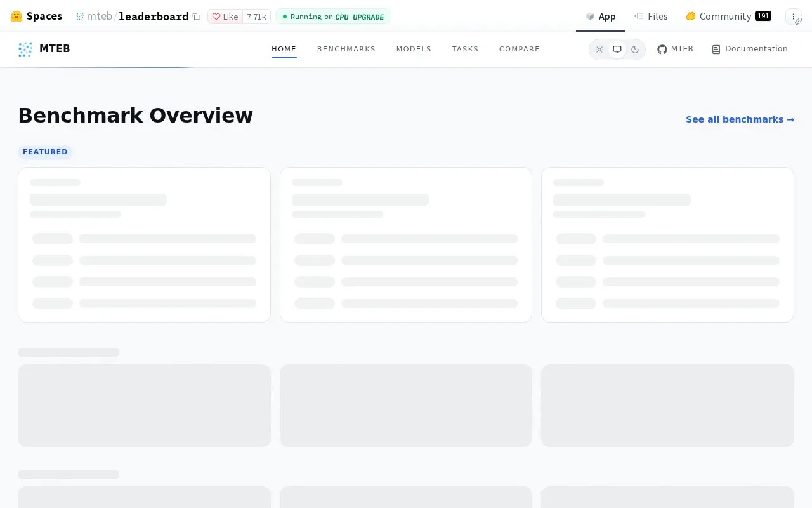Click the Hugging Face Spaces logo
This screenshot has height=508, width=812.
36,16
